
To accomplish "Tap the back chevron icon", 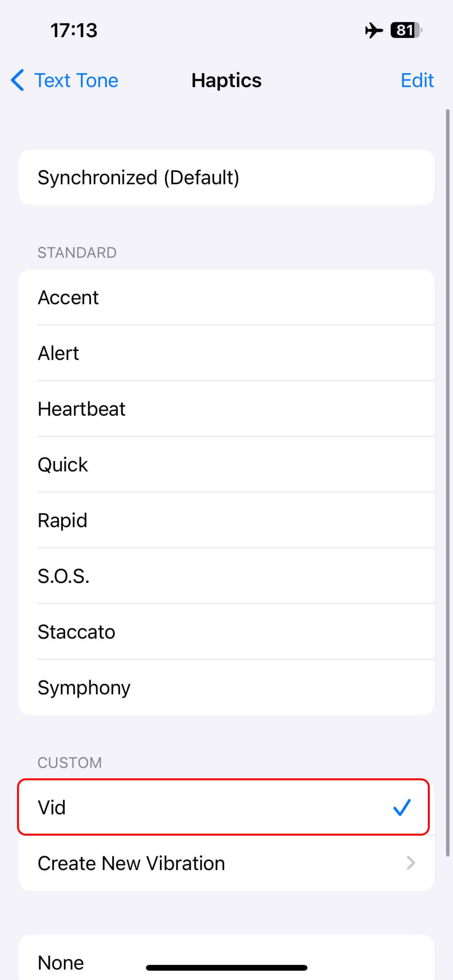I will [x=17, y=80].
